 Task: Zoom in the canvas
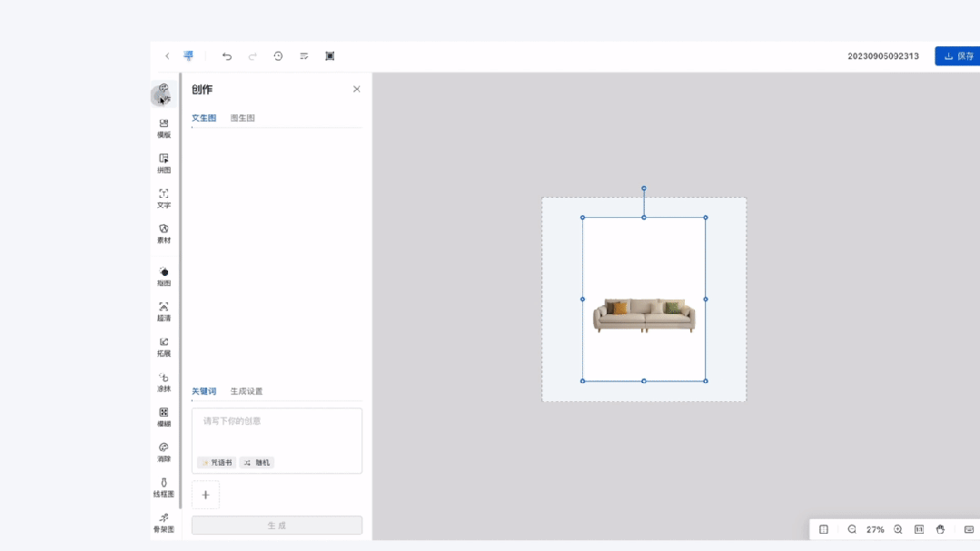(x=898, y=529)
